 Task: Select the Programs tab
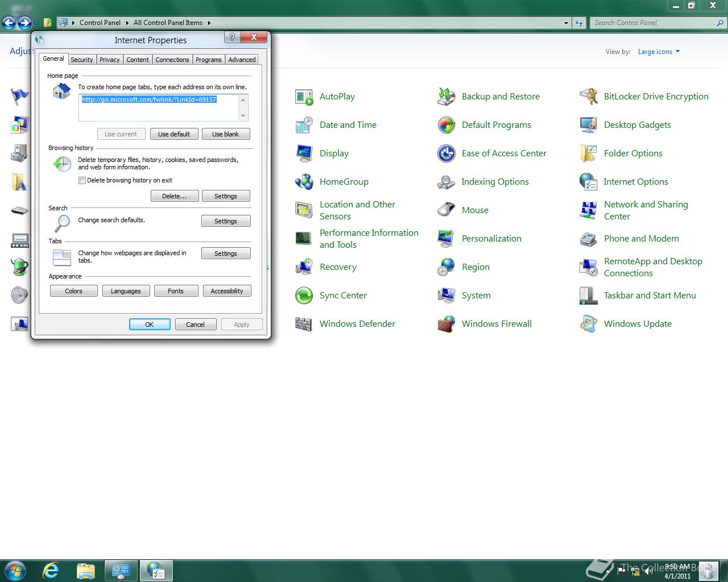209,60
